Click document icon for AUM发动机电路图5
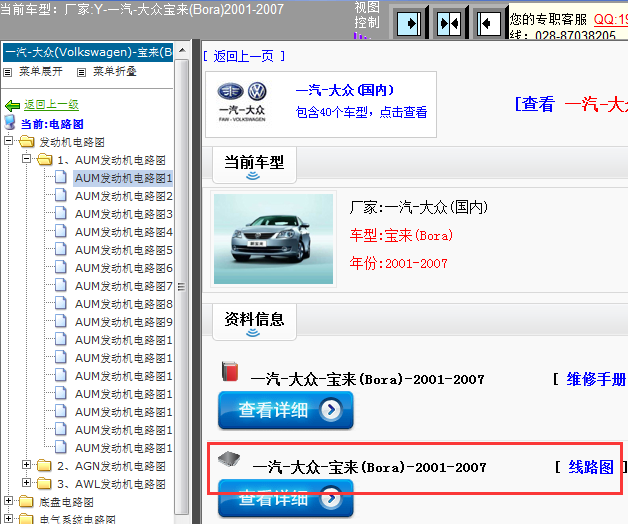The width and height of the screenshot is (628, 524). pyautogui.click(x=60, y=249)
